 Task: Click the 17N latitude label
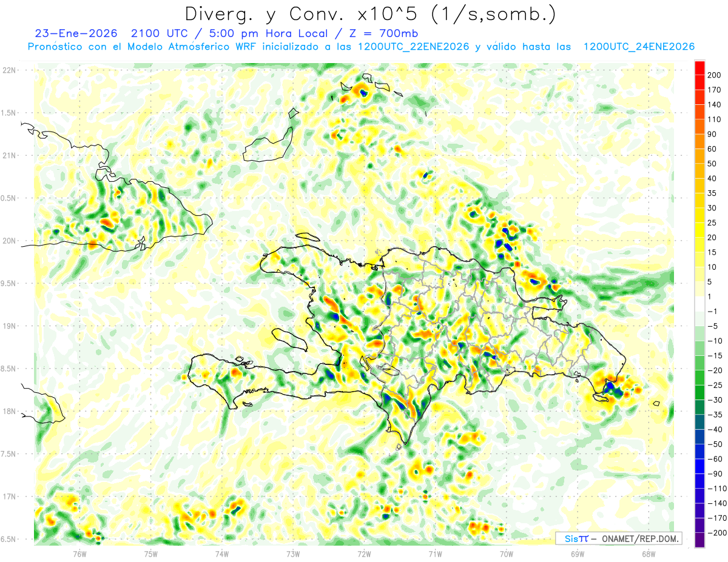tap(8, 497)
